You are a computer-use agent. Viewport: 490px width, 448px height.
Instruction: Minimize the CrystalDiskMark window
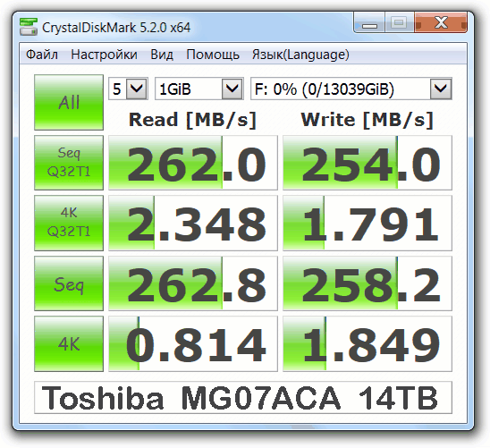369,22
